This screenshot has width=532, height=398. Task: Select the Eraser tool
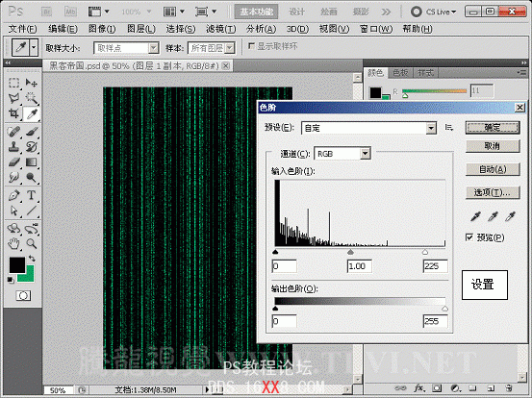(x=13, y=162)
